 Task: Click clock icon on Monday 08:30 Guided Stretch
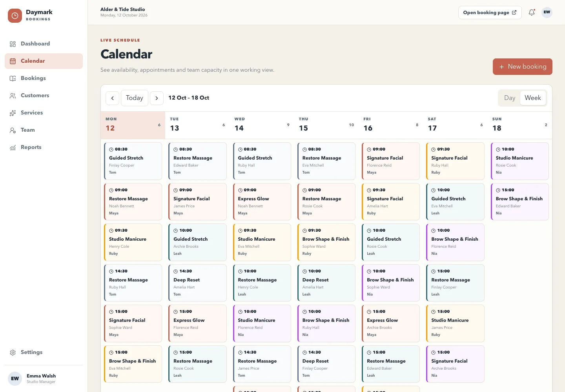click(x=111, y=149)
